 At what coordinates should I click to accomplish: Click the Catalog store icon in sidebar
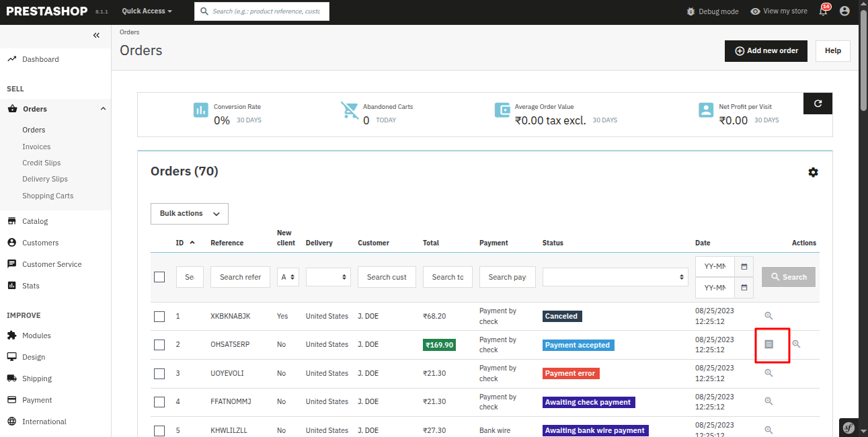point(11,221)
